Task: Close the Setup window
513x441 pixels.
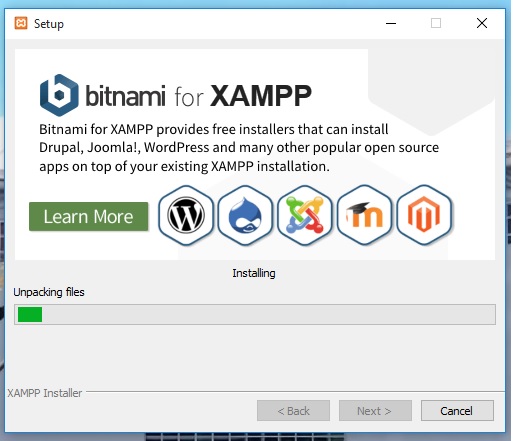Action: coord(482,23)
